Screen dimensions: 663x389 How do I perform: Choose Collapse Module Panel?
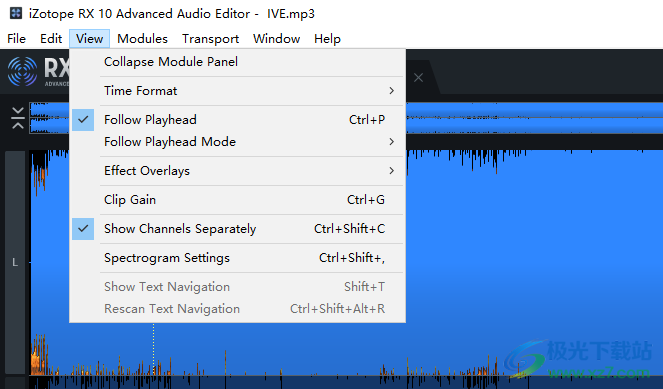point(237,62)
